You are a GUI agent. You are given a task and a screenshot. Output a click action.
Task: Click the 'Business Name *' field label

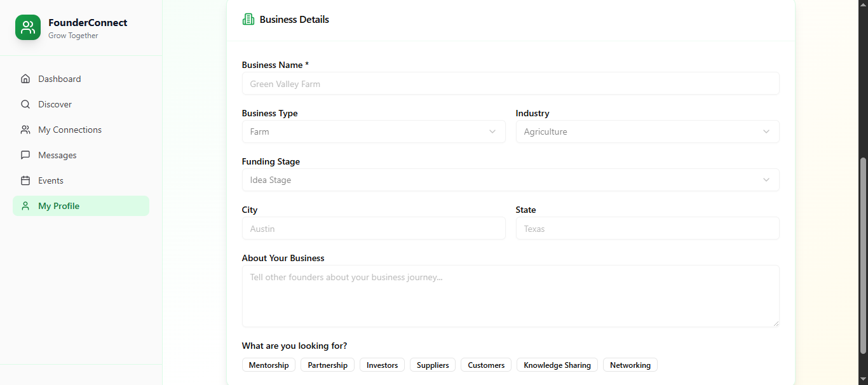[x=275, y=65]
